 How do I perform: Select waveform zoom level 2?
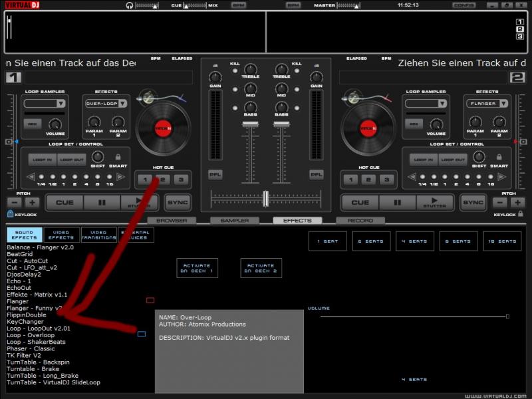[x=519, y=29]
